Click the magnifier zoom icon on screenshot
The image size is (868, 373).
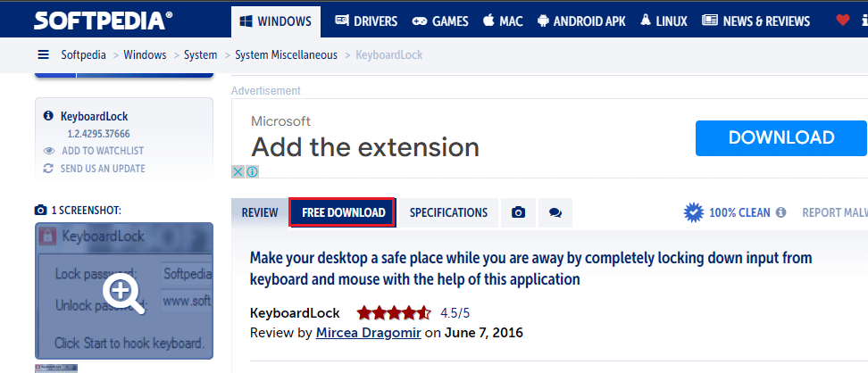[124, 294]
